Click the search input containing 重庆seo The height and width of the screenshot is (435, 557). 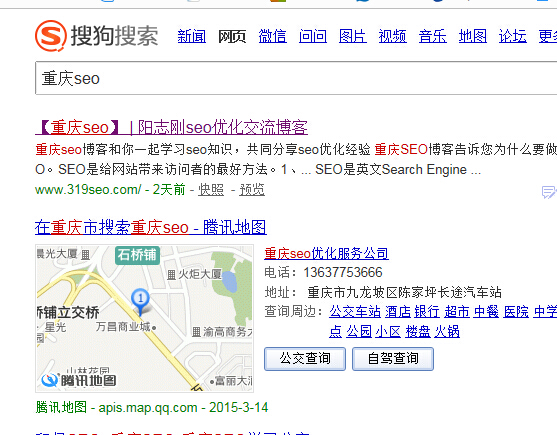(x=296, y=78)
